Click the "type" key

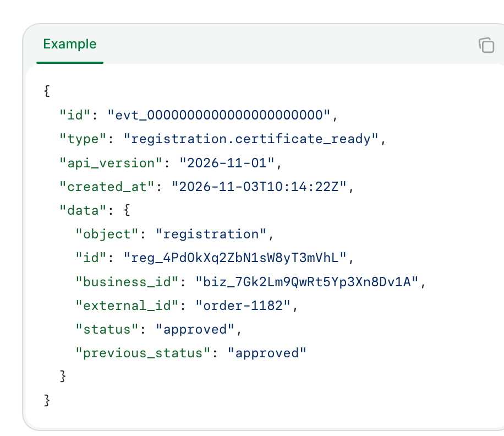point(83,139)
